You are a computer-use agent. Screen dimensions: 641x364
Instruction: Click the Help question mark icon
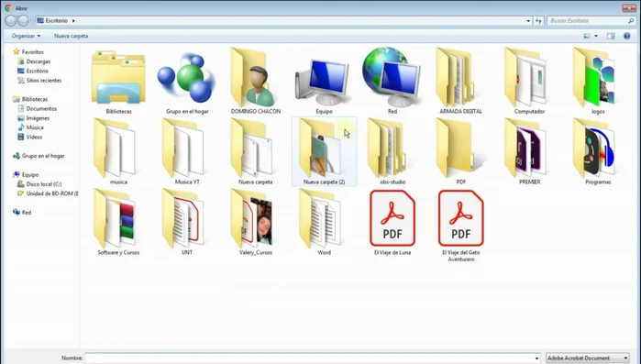tap(626, 36)
